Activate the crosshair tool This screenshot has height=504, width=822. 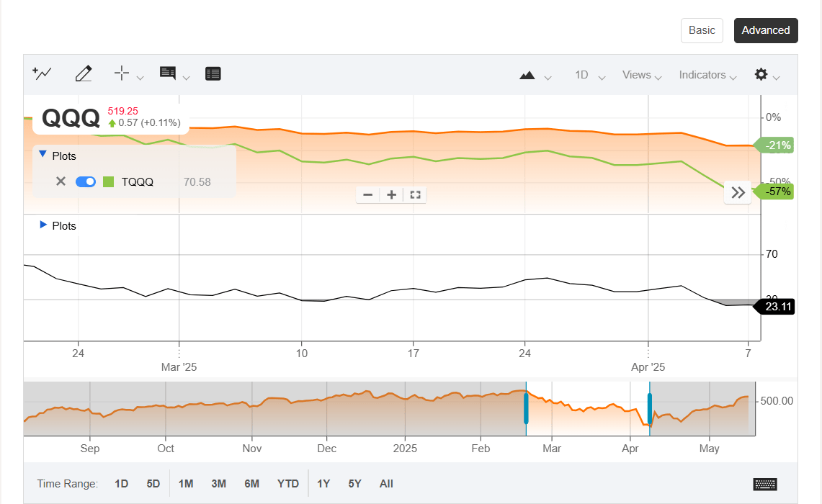pyautogui.click(x=122, y=73)
